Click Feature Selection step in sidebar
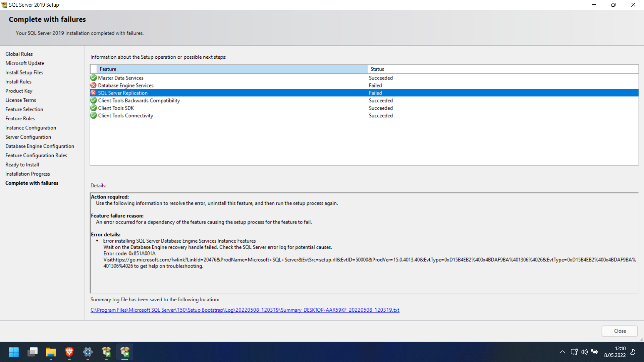The width and height of the screenshot is (644, 362). (24, 109)
